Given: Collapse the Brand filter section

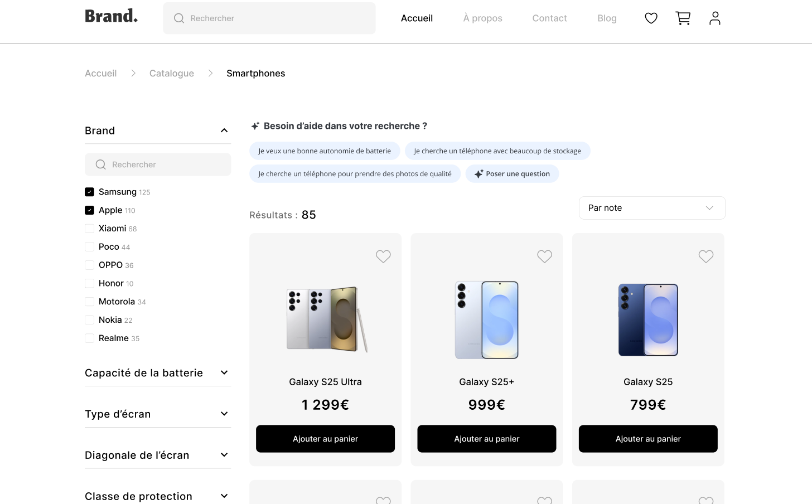Looking at the screenshot, I should click(224, 130).
